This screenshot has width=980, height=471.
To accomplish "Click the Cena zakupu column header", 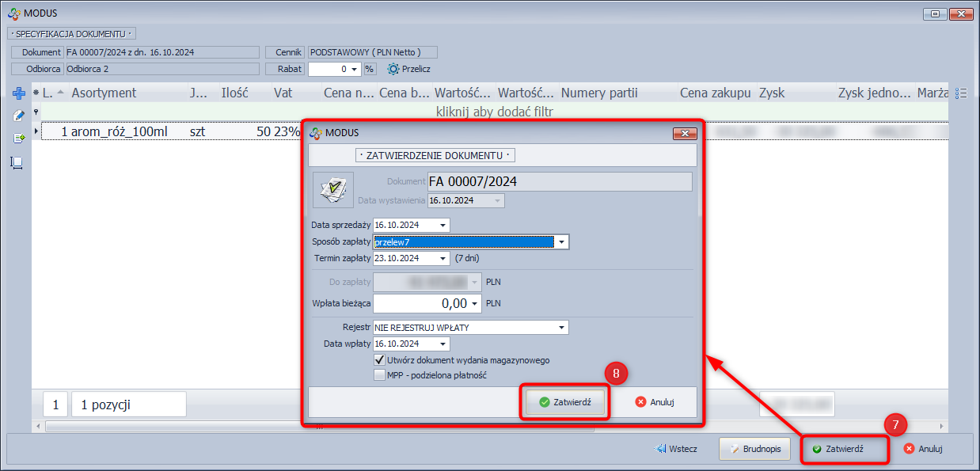I will [x=715, y=93].
